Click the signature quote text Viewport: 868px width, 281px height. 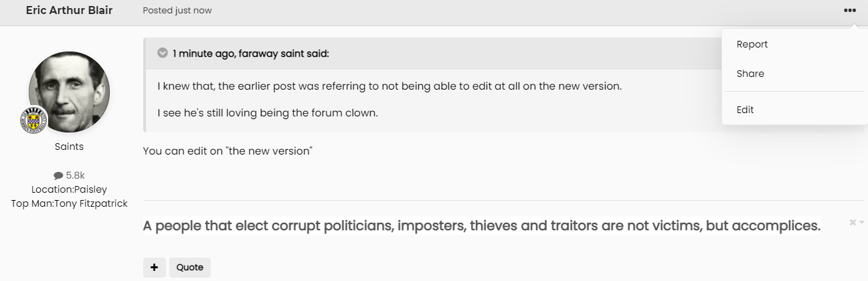click(x=482, y=225)
